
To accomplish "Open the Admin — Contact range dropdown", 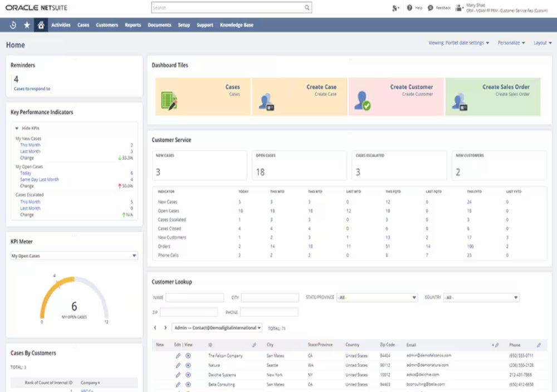I will [x=217, y=328].
